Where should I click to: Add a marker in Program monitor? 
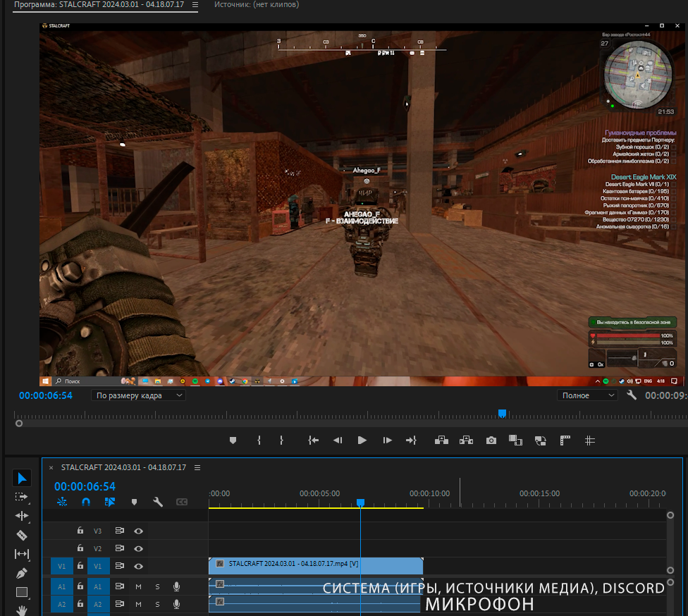[233, 441]
